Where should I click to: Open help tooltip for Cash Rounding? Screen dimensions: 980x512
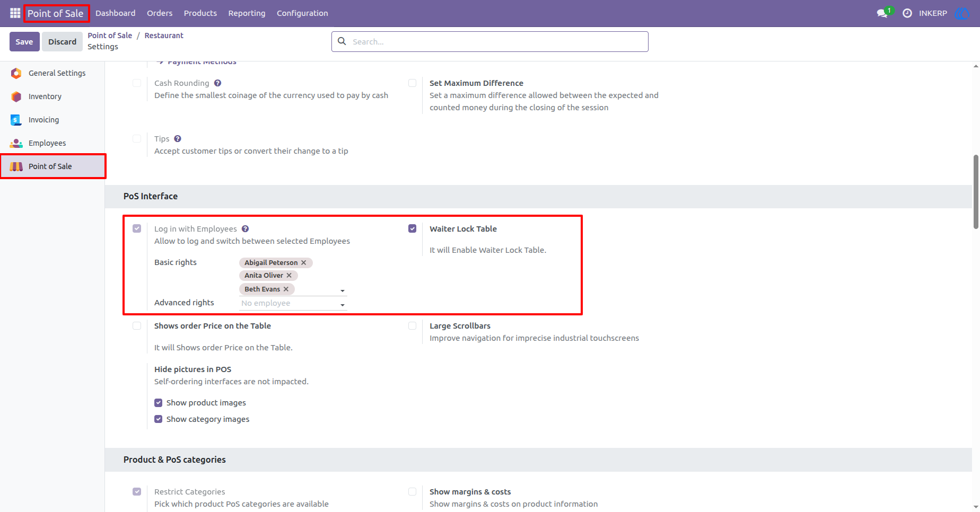[218, 83]
